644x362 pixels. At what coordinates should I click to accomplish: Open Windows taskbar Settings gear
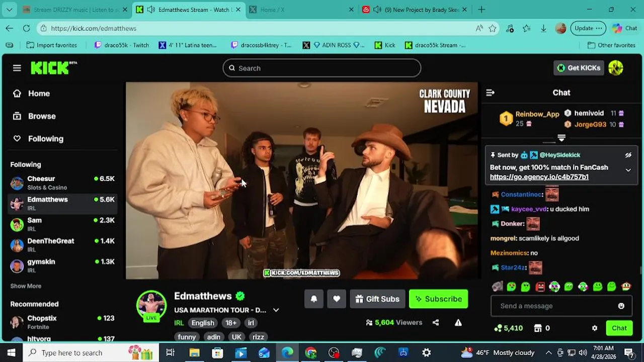point(427,353)
